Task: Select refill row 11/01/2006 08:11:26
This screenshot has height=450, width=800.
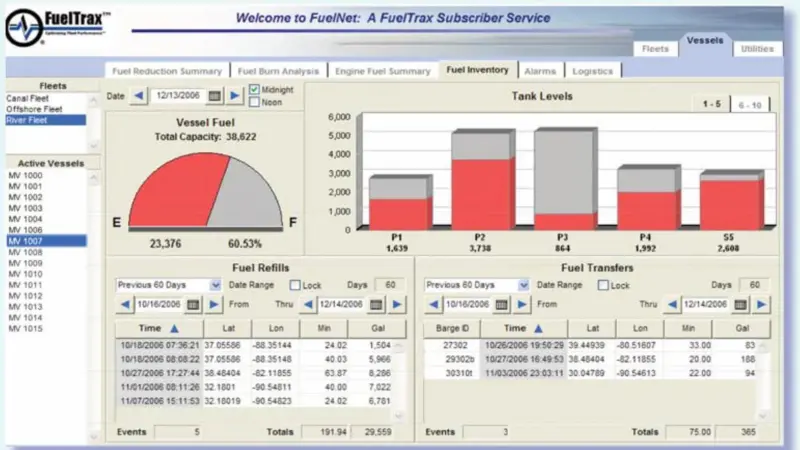Action: coord(255,387)
